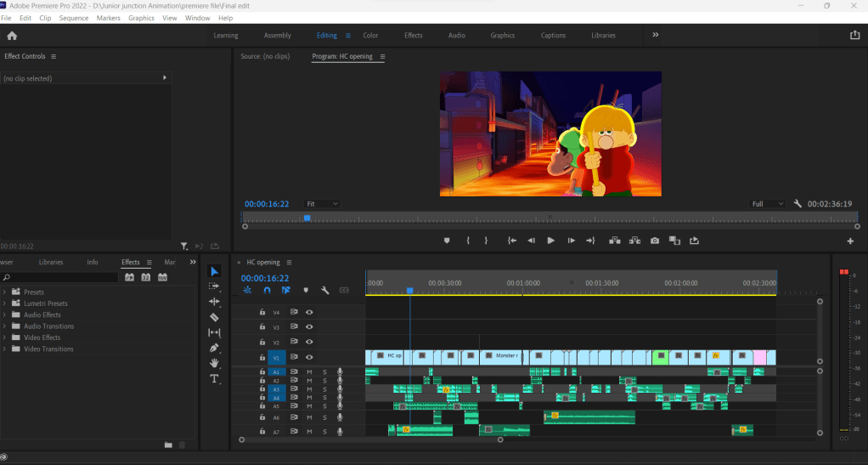Mute audio track A1

[x=309, y=371]
